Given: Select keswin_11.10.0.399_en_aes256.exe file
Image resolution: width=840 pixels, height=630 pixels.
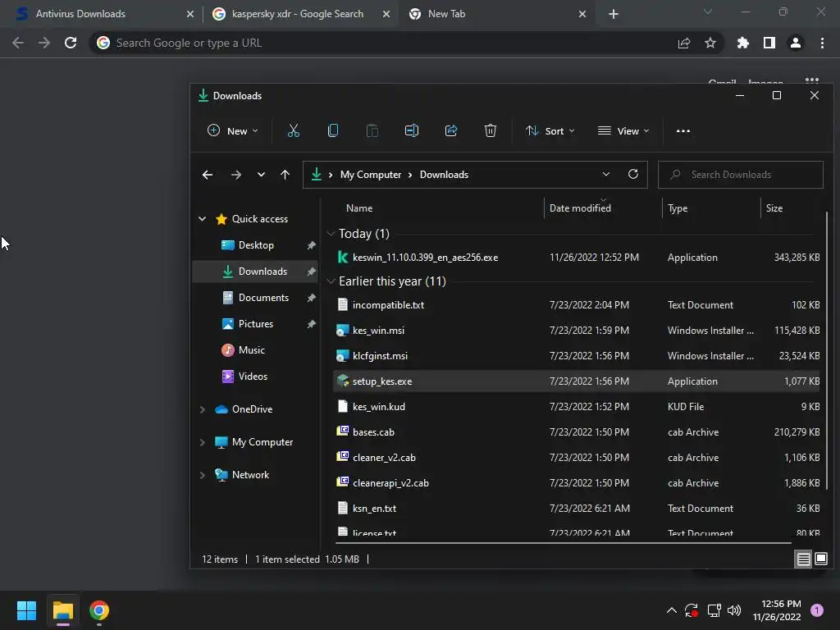Looking at the screenshot, I should 577,258.
